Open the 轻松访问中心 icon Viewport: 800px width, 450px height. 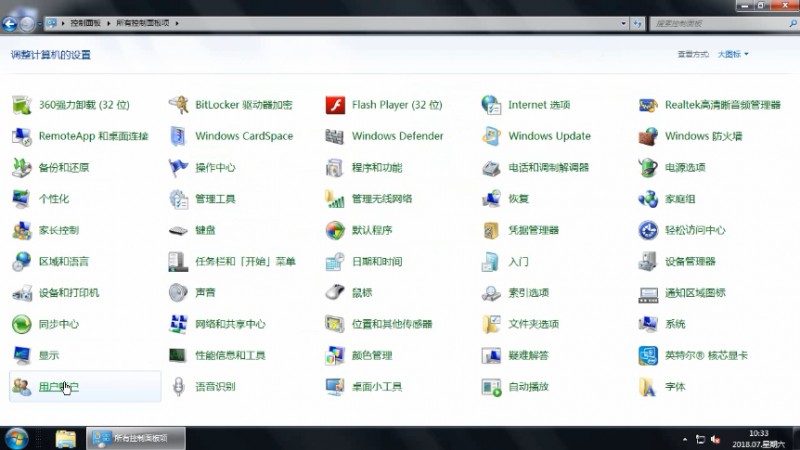(648, 230)
